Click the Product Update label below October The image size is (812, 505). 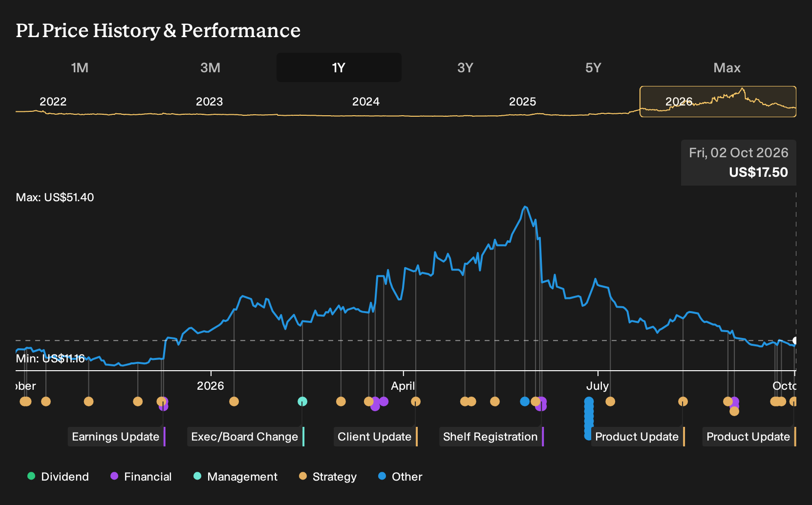pyautogui.click(x=749, y=437)
